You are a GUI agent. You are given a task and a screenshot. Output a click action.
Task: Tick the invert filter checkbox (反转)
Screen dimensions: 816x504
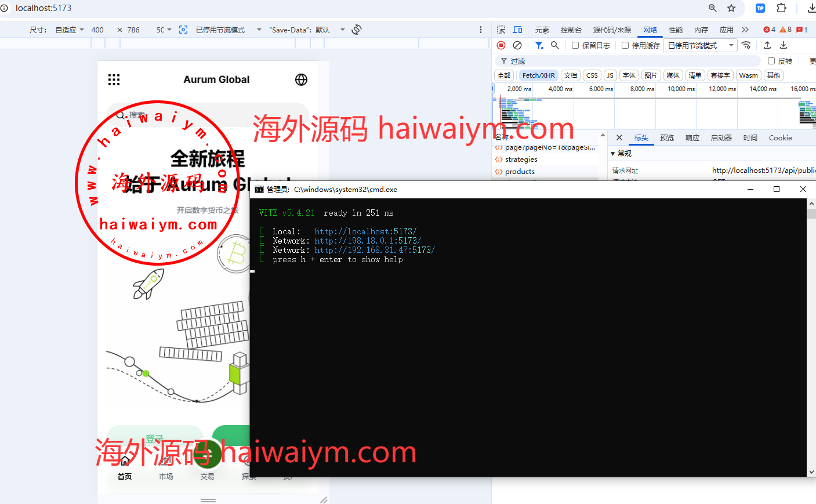coord(771,61)
